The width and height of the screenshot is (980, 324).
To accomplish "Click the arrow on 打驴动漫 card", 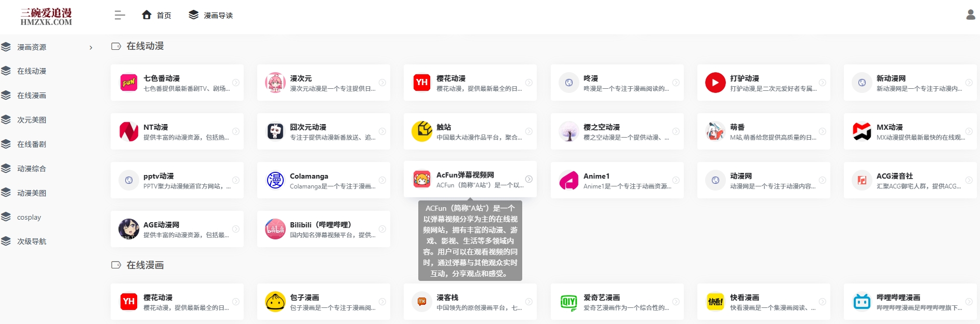I will (823, 83).
